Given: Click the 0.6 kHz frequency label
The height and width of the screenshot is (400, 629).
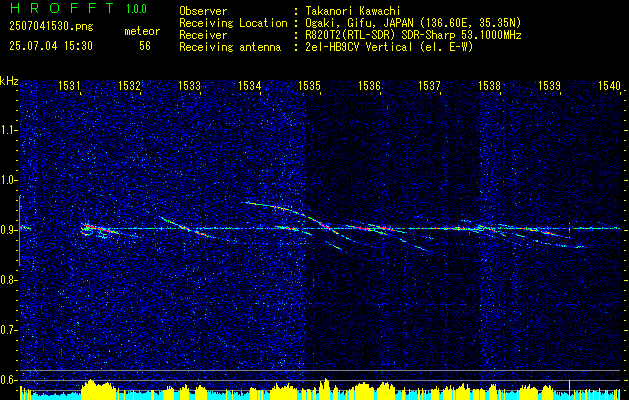Looking at the screenshot, I should click(8, 380).
